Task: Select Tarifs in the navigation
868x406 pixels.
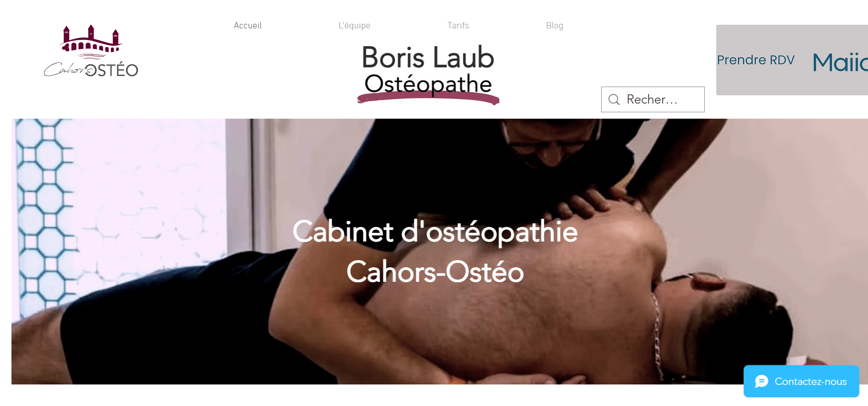Action: pyautogui.click(x=458, y=26)
